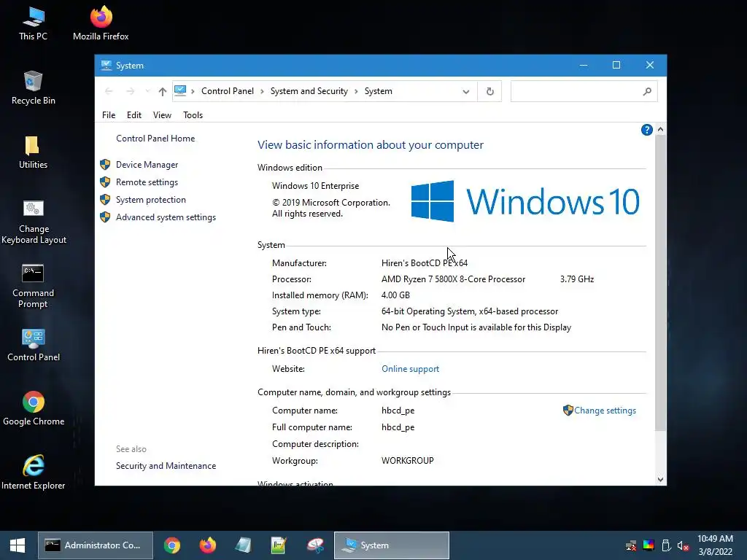Click the scrollbar up arrow
Image resolution: width=747 pixels, height=560 pixels.
click(x=660, y=129)
